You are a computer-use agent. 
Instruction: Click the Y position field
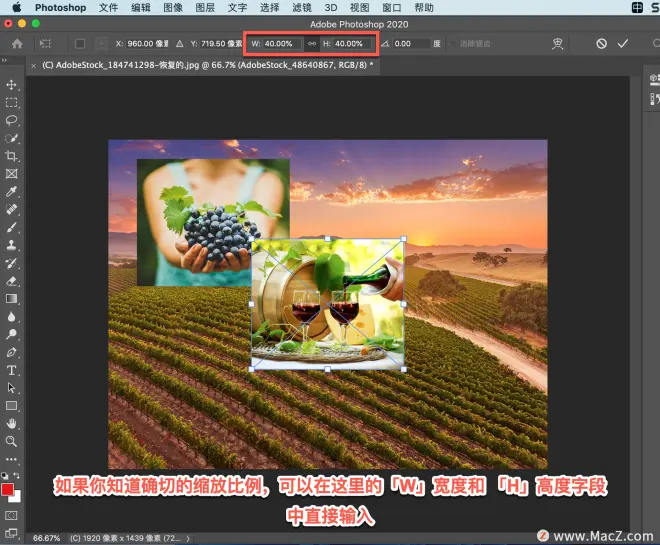point(221,44)
